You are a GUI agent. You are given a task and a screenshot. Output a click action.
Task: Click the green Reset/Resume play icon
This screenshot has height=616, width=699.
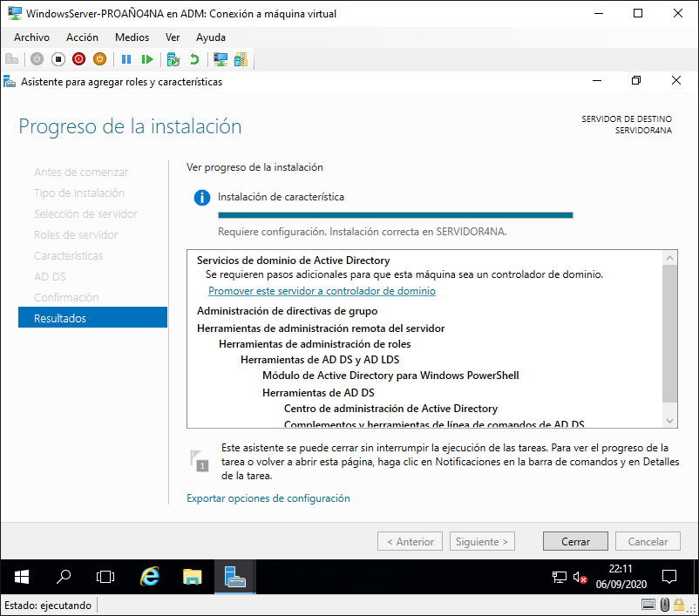(x=146, y=59)
